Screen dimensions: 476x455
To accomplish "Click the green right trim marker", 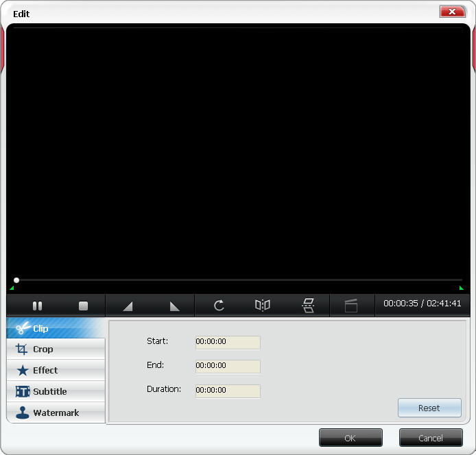I will point(461,288).
